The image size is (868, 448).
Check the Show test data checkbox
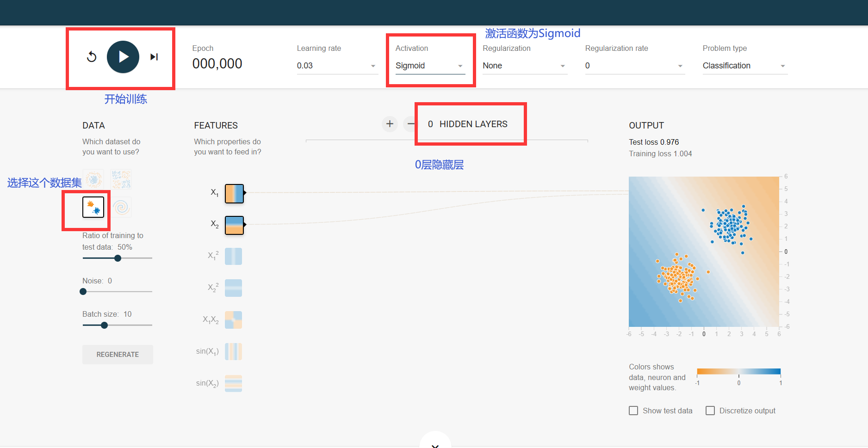point(633,411)
